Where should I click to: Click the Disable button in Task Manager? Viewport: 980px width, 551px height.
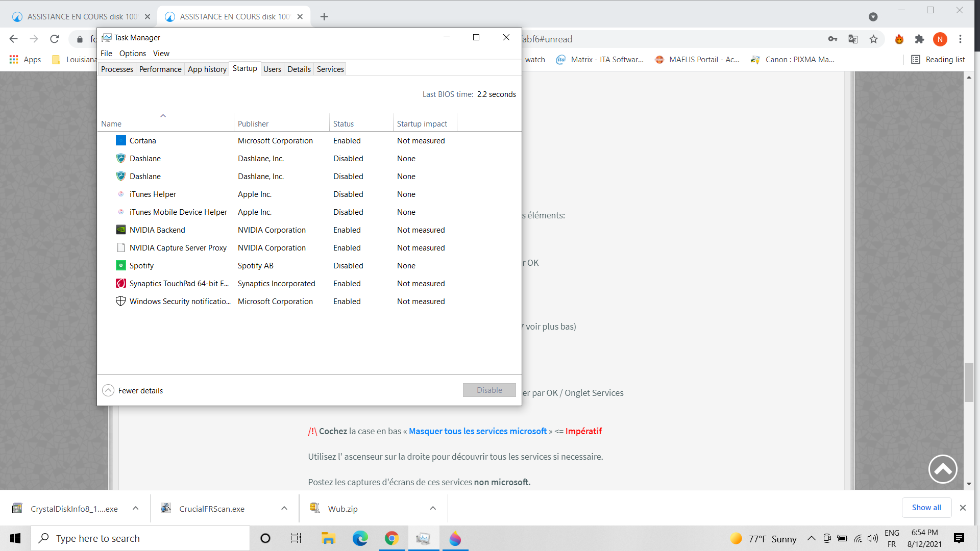pos(489,390)
